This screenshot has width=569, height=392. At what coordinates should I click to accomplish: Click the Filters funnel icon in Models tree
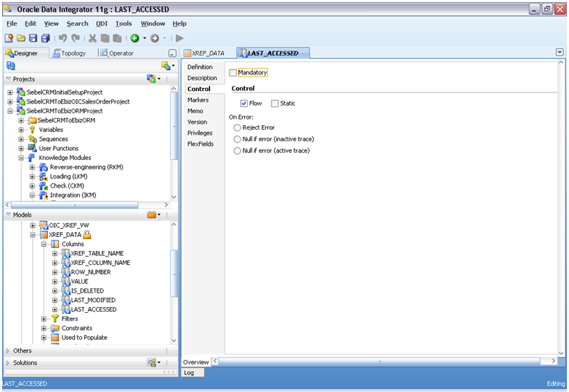[x=55, y=319]
